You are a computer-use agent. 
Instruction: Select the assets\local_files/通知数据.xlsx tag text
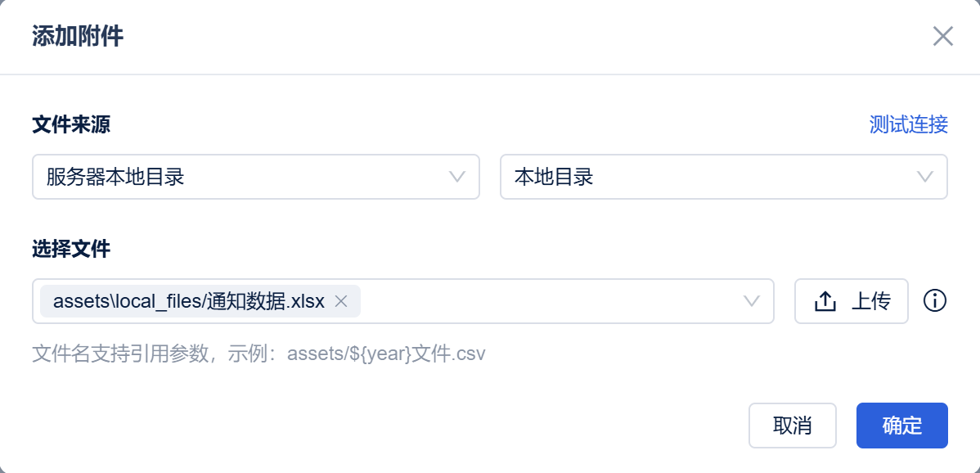click(189, 301)
